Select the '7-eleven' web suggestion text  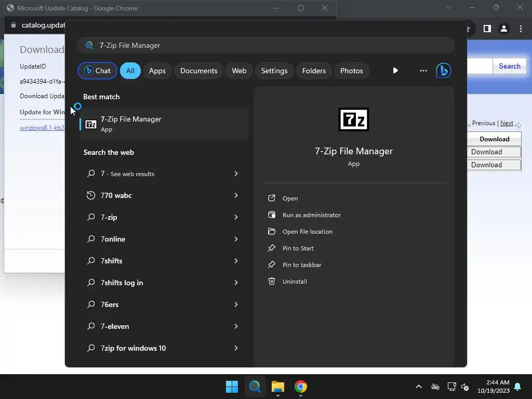115,326
